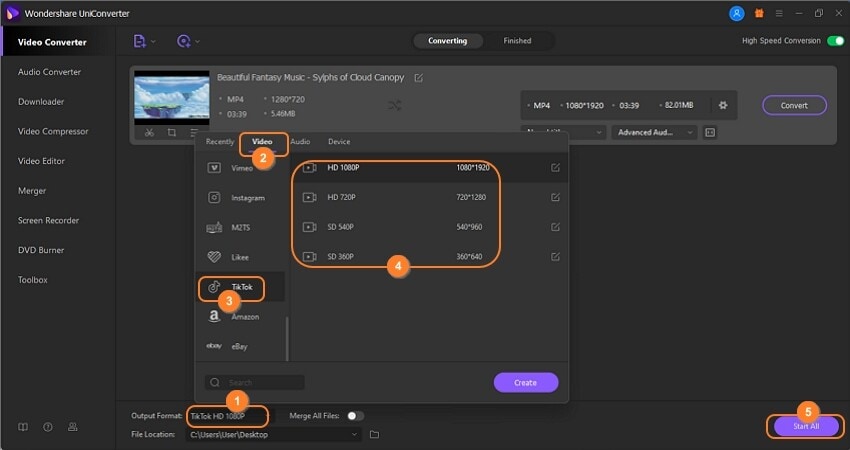
Task: Select SD 540P 540*960 preset
Action: click(429, 227)
